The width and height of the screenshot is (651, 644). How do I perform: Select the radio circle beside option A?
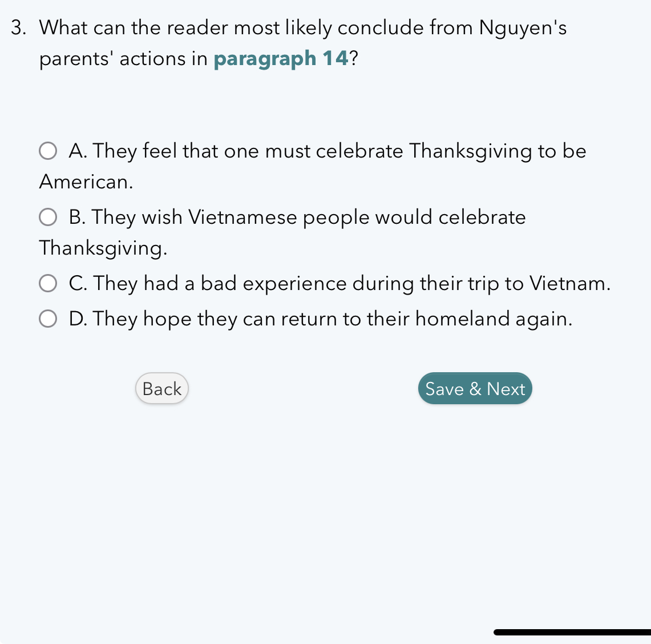48,151
